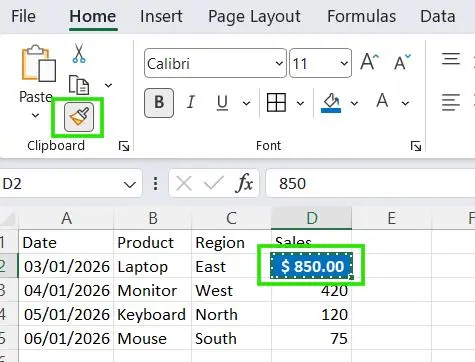Apply borders with the Borders icon
The image size is (475, 362).
point(276,103)
